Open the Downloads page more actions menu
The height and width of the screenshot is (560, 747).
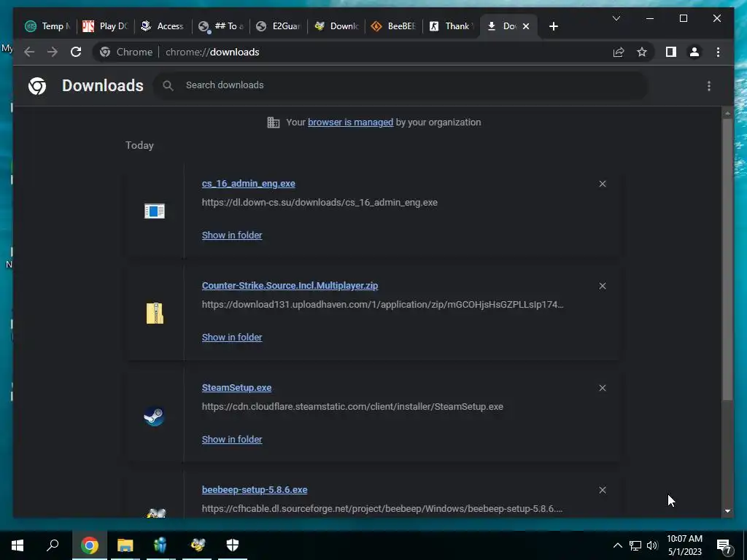coord(709,86)
